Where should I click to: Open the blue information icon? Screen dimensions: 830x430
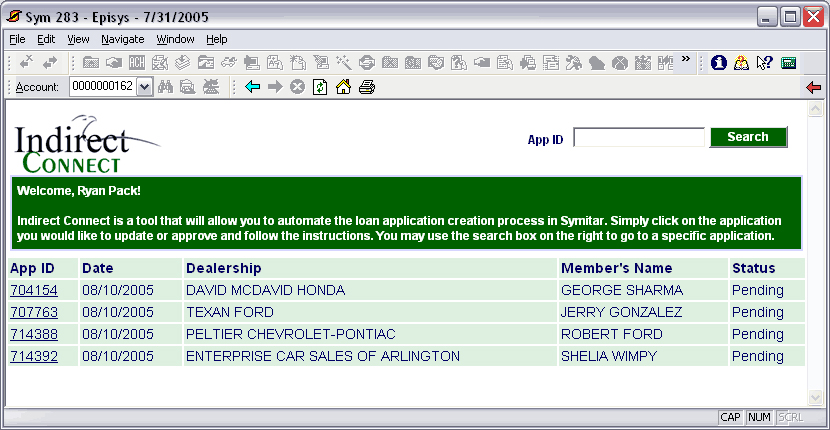[718, 63]
